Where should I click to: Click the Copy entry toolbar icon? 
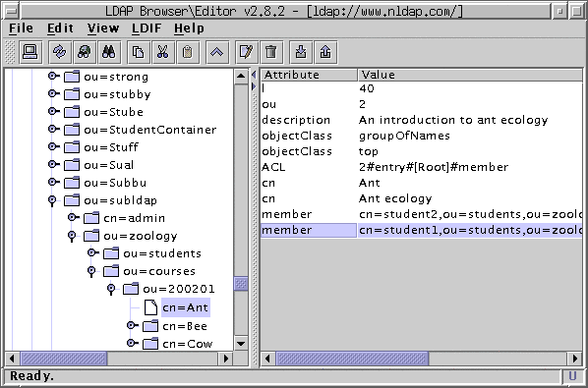tap(139, 52)
